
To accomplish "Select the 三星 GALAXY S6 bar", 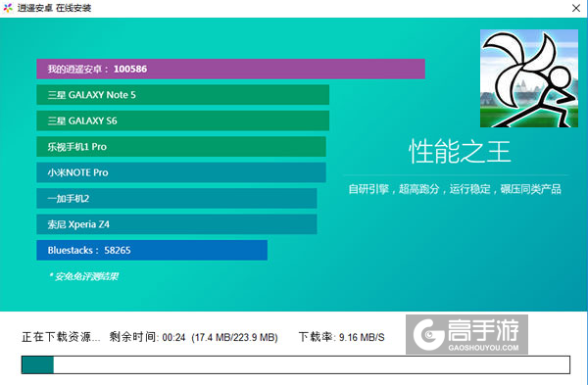I will click(x=182, y=120).
